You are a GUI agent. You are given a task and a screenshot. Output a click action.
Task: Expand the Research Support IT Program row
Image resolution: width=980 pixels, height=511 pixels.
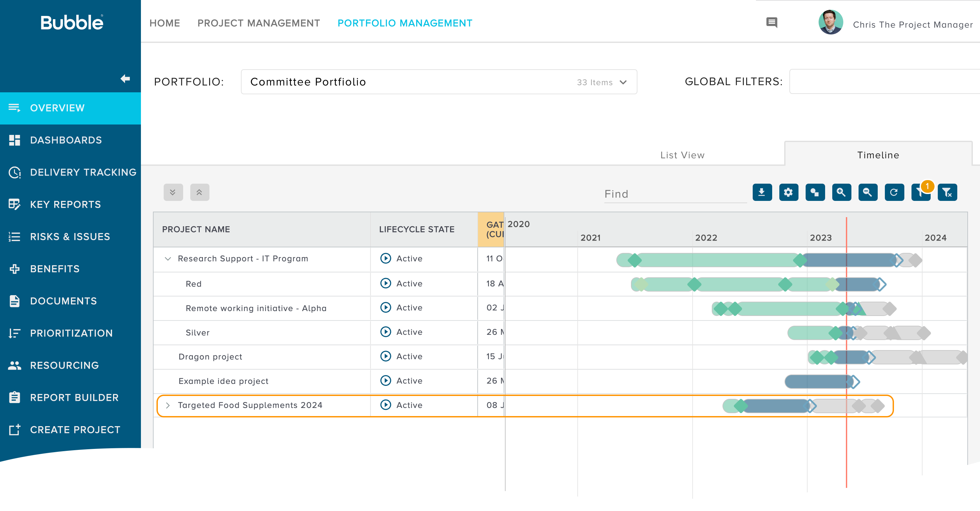click(168, 259)
